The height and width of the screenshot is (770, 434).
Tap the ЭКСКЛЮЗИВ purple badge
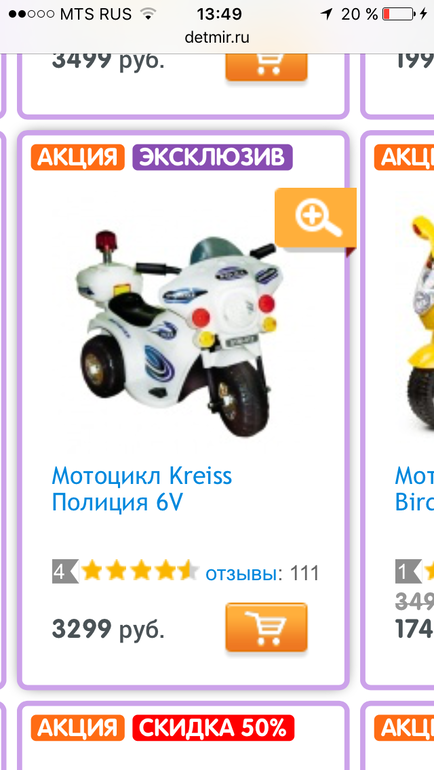[213, 158]
